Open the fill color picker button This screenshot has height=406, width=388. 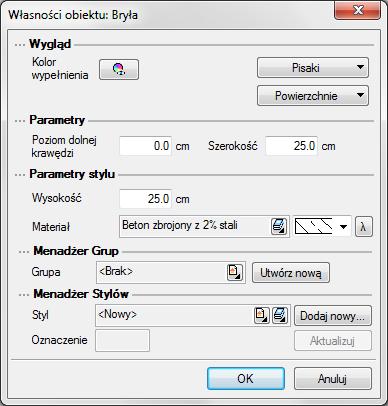(119, 69)
